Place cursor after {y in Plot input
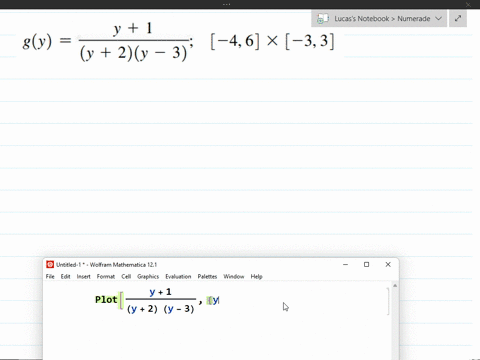 219,300
